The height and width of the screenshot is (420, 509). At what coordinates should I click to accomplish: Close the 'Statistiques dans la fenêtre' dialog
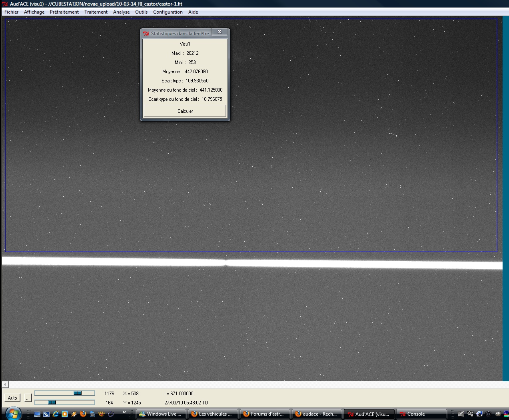click(220, 32)
